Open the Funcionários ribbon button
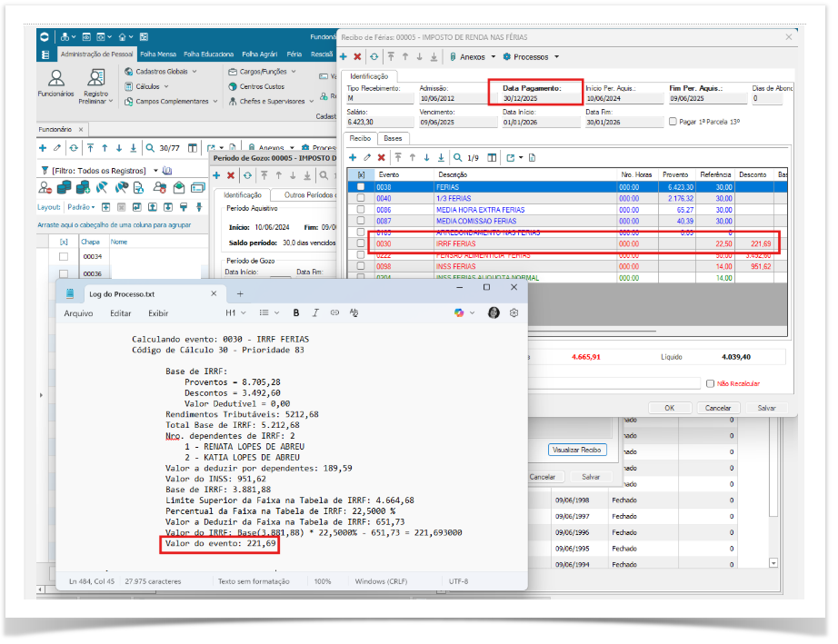838x644 pixels. pos(55,83)
